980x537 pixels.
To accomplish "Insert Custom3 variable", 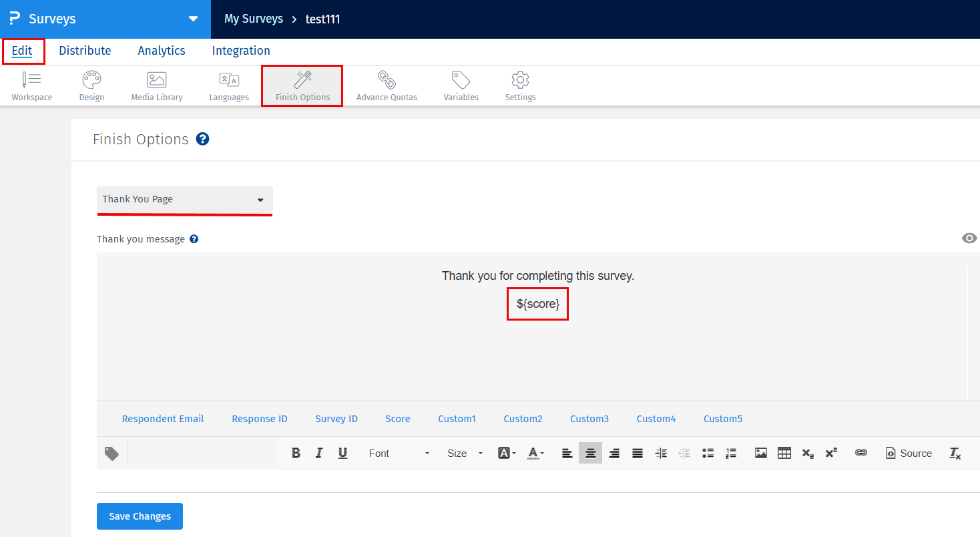I will click(x=589, y=419).
